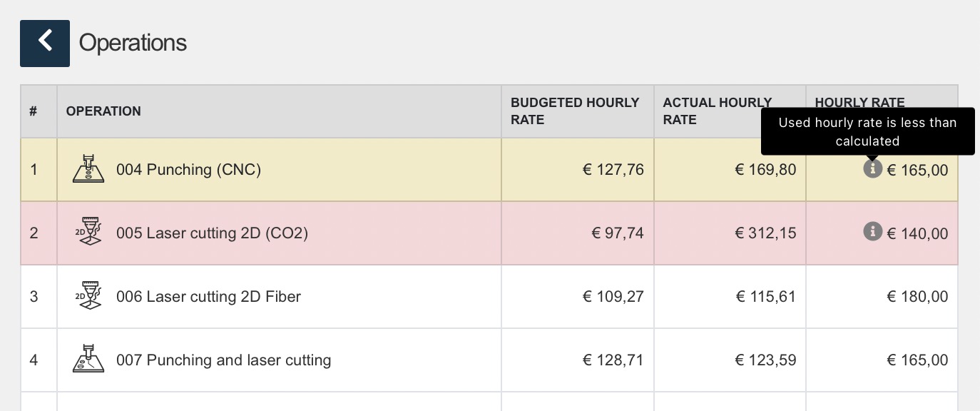Click the back arrow button
The width and height of the screenshot is (980, 411).
pos(45,43)
